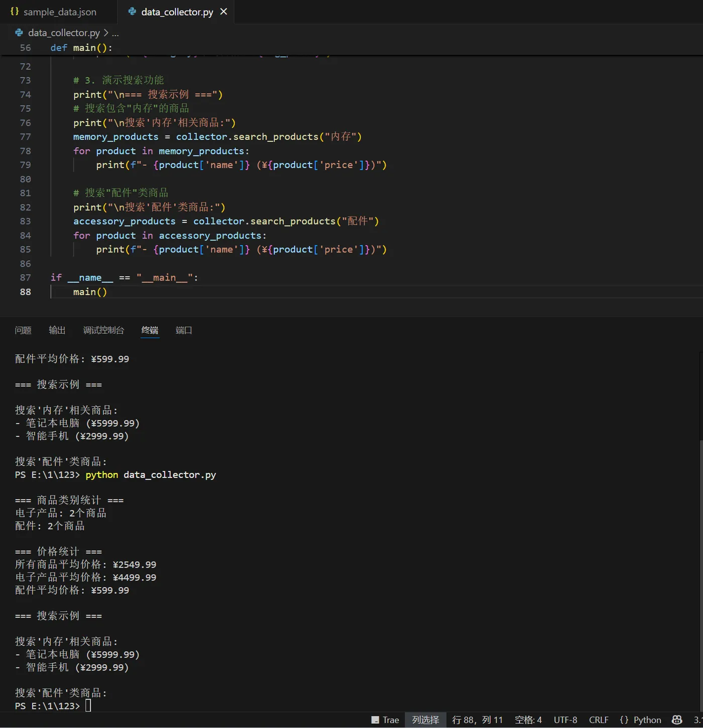
Task: Click the square icon beside Trae
Action: tap(375, 720)
